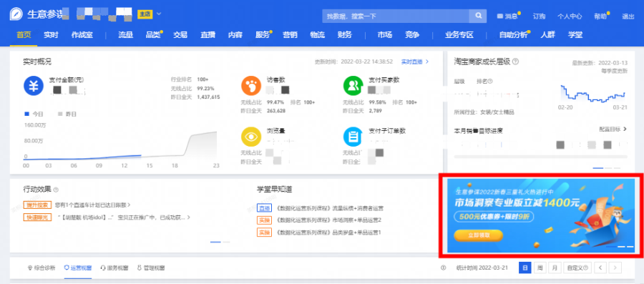Screen dimensions: 644x284
Task: Open the 帮助 help link
Action: 600,16
